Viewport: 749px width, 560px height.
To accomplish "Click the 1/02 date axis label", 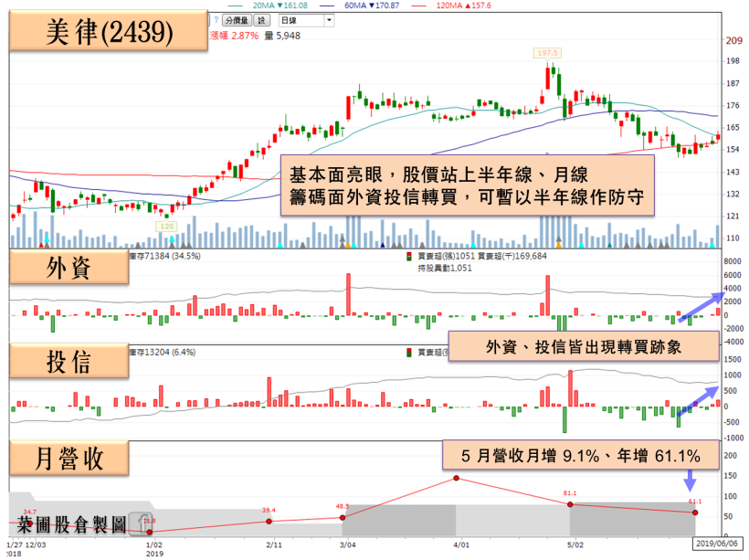I will pos(153,544).
